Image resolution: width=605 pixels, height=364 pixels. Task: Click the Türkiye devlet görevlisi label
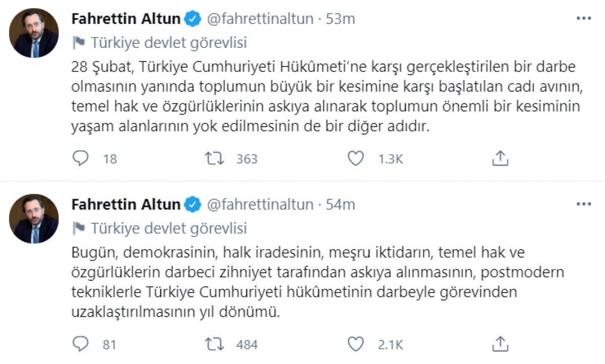(169, 43)
